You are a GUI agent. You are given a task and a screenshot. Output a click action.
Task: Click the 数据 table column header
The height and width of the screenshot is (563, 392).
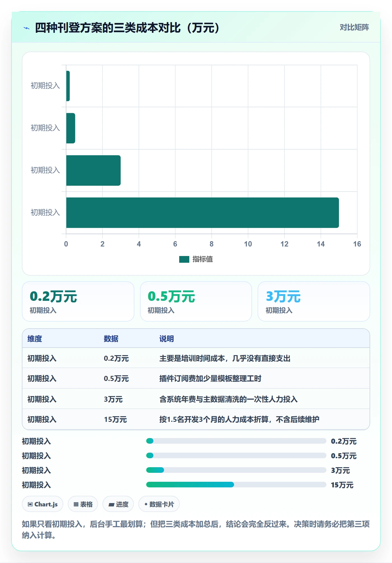pyautogui.click(x=111, y=339)
